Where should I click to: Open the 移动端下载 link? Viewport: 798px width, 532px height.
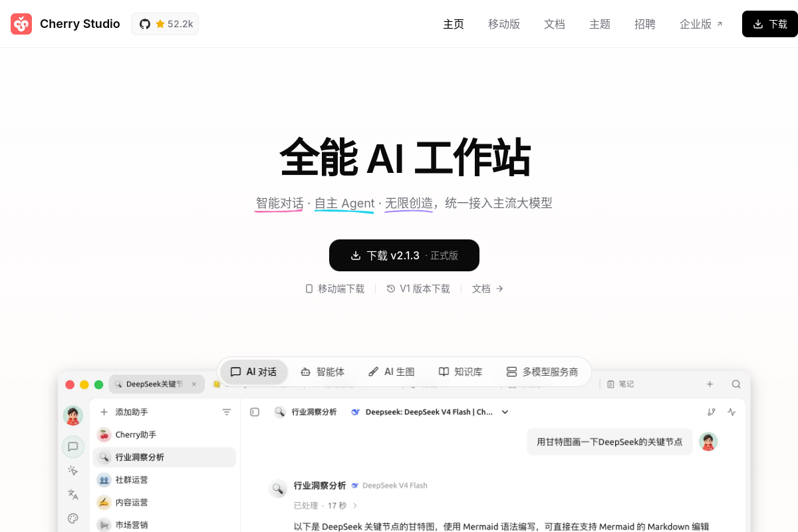(x=335, y=289)
